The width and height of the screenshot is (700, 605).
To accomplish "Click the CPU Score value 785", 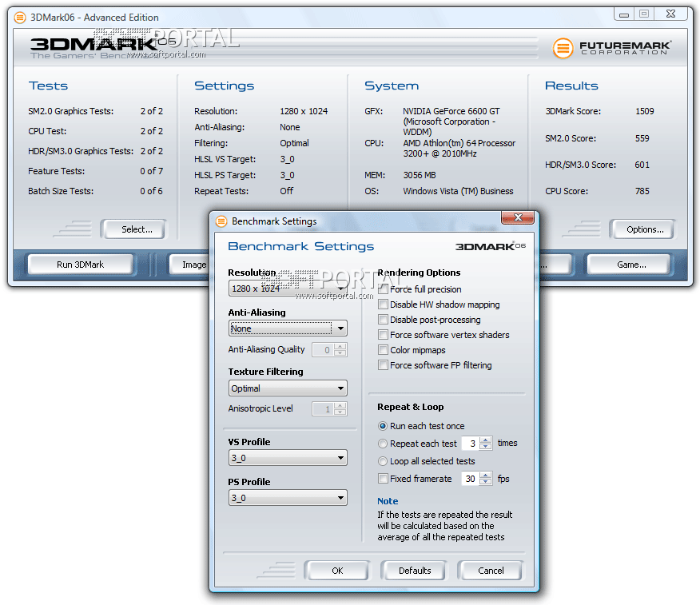I will 642,191.
